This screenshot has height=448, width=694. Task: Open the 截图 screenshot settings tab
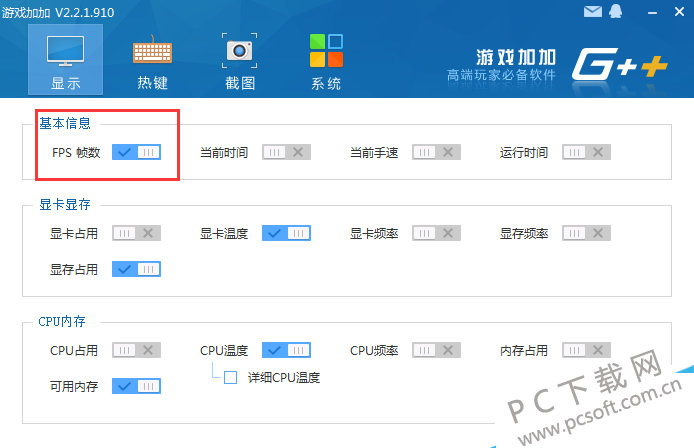pos(238,60)
